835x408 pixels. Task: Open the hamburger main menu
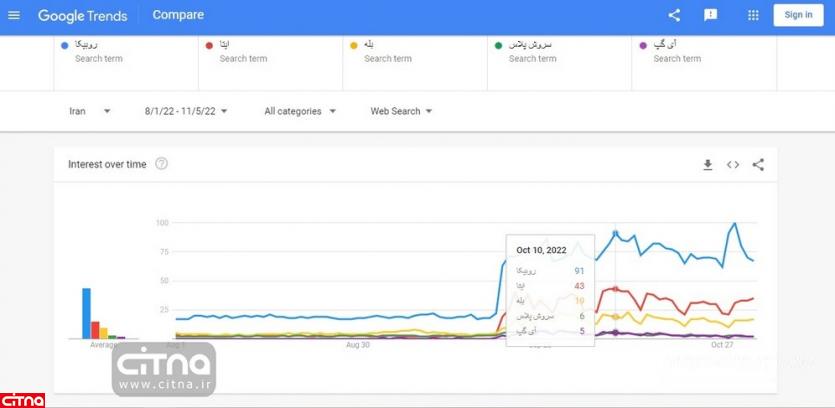coord(14,15)
